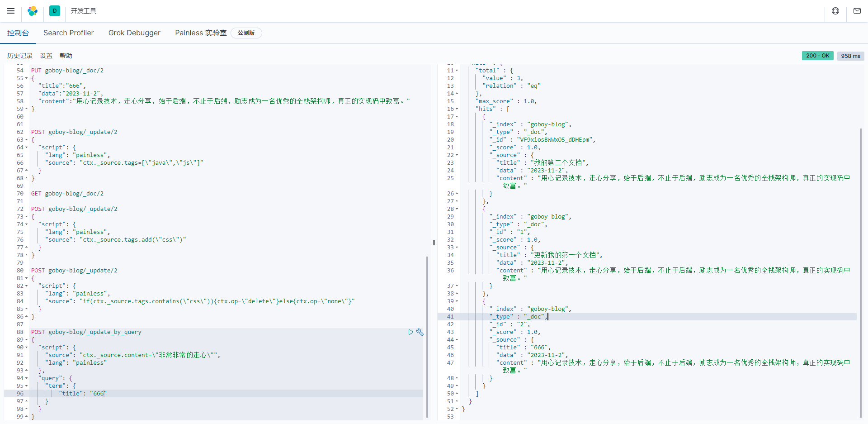Fold the term object at line 95
The height and width of the screenshot is (424, 868).
(26, 386)
